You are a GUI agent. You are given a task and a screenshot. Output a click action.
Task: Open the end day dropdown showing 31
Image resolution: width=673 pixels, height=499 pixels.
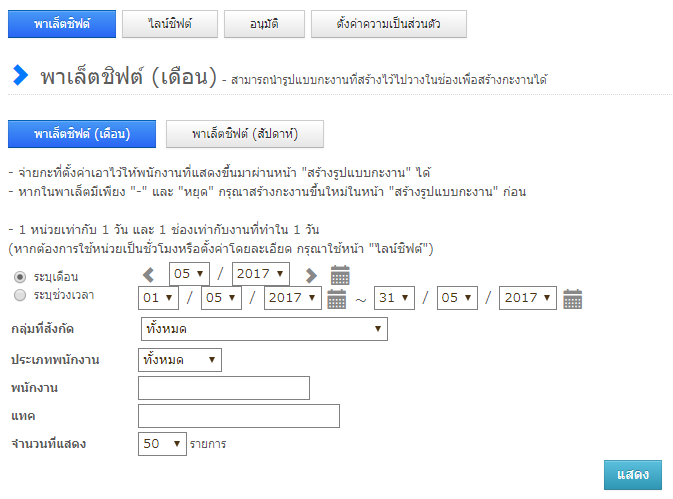394,298
